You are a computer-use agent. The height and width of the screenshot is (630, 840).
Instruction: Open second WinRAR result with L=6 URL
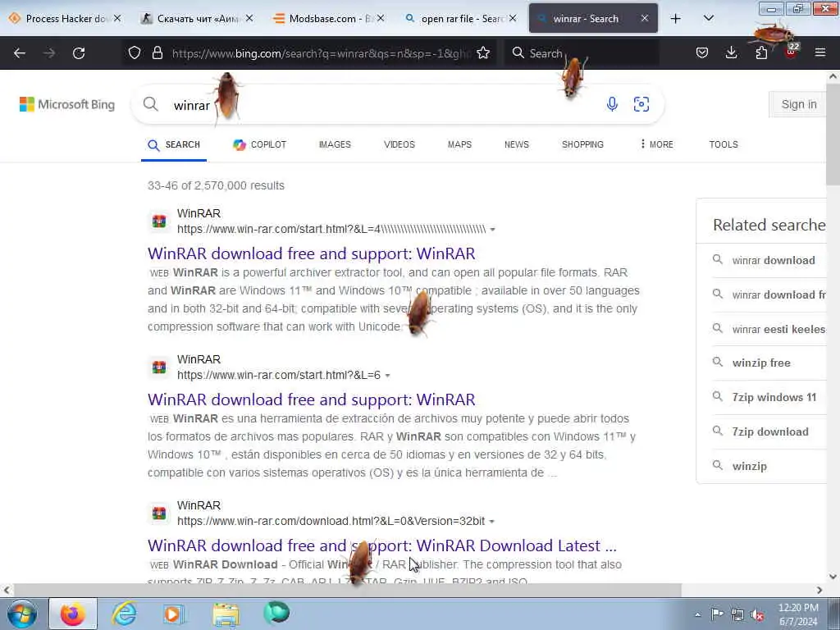click(311, 399)
